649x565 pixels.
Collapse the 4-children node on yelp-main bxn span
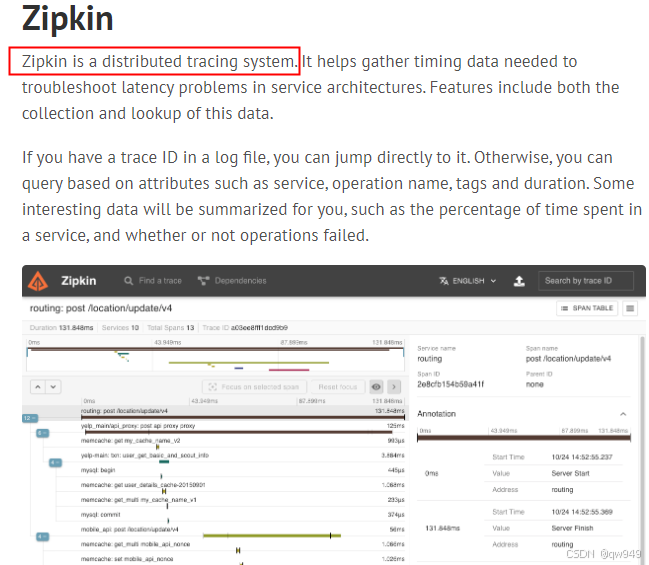click(55, 462)
